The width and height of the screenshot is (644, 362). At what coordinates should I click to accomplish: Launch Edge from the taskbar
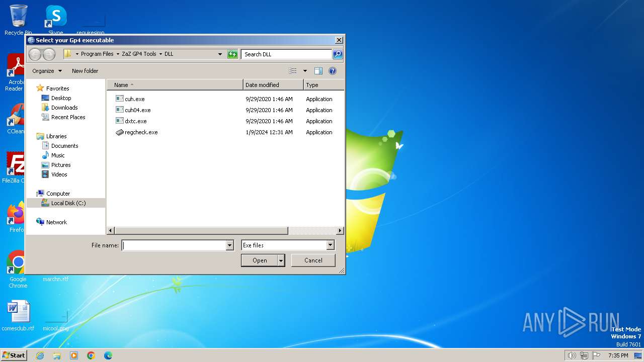[108, 355]
